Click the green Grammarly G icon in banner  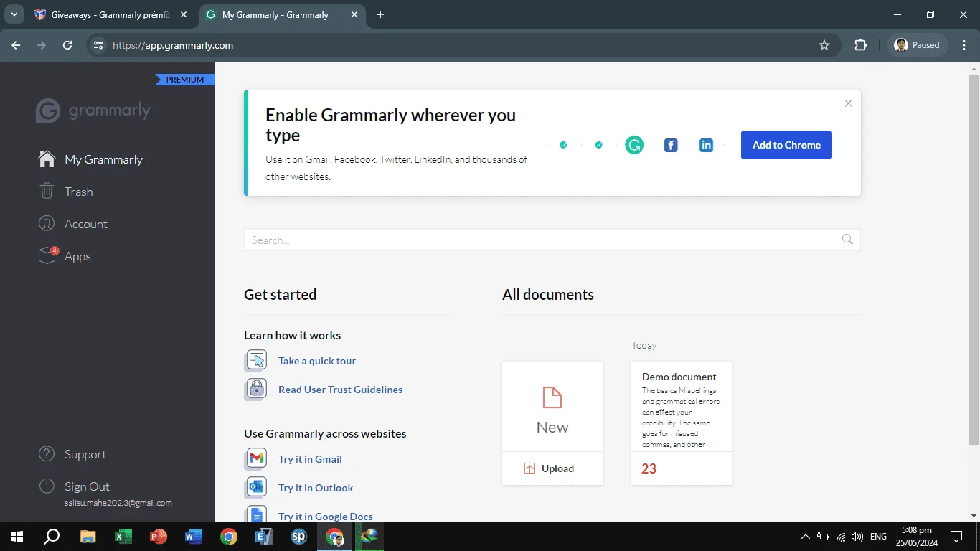pos(634,146)
